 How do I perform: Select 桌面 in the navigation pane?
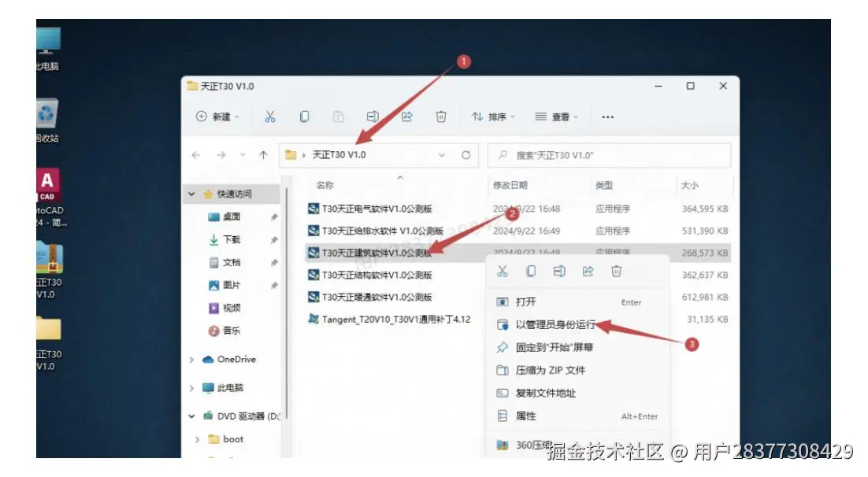click(x=232, y=217)
